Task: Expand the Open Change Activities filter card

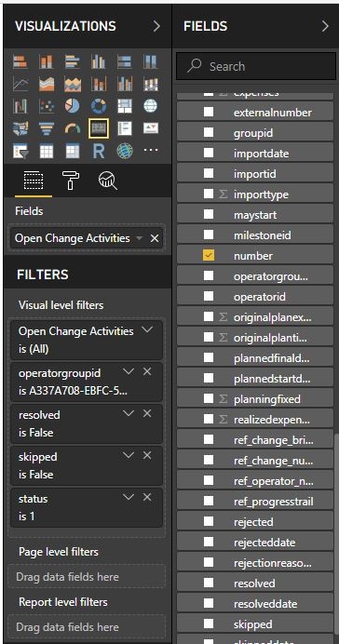Action: [x=147, y=330]
